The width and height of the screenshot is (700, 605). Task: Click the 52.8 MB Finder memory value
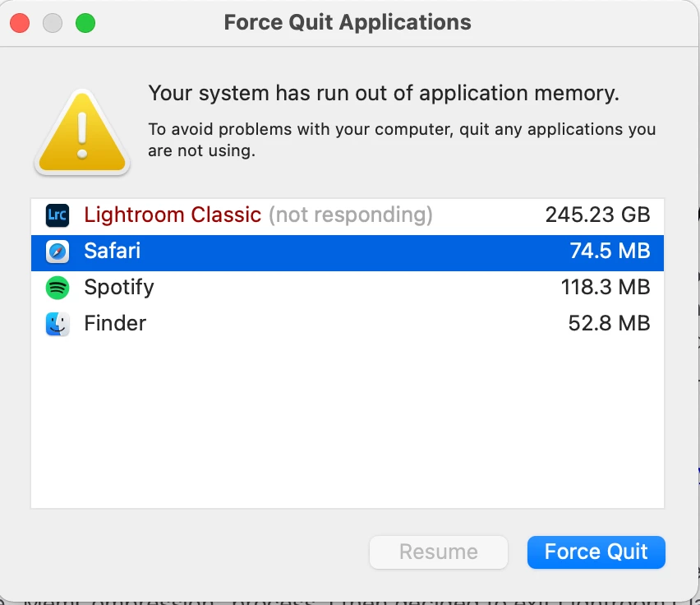click(x=609, y=324)
